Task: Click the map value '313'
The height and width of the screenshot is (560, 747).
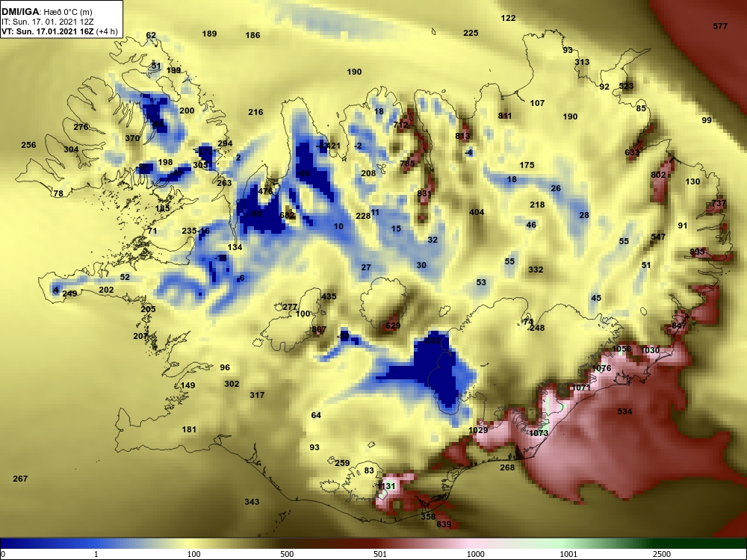Action: click(x=582, y=63)
